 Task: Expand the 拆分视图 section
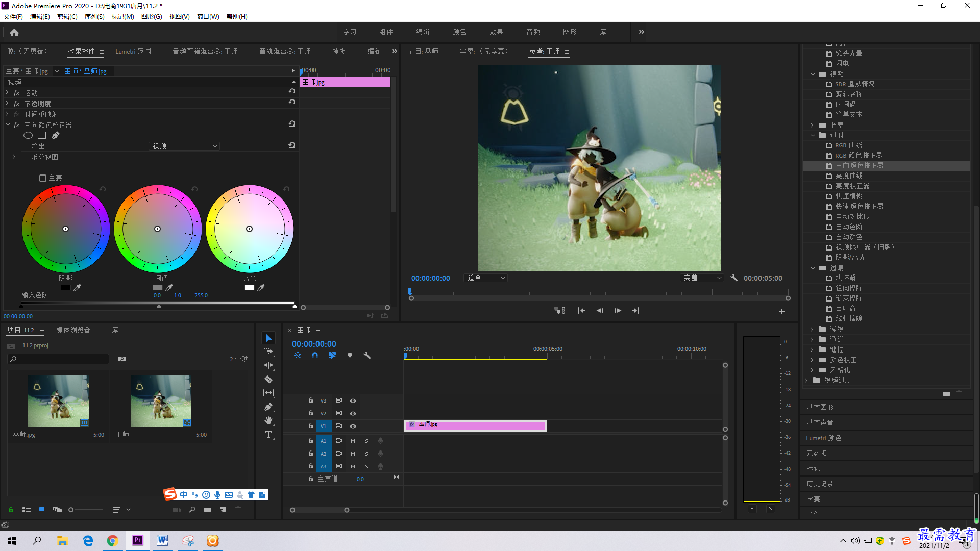pyautogui.click(x=14, y=157)
